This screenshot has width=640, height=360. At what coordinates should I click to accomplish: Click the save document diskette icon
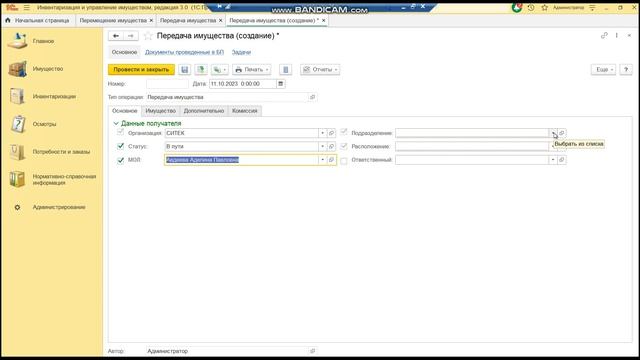184,70
